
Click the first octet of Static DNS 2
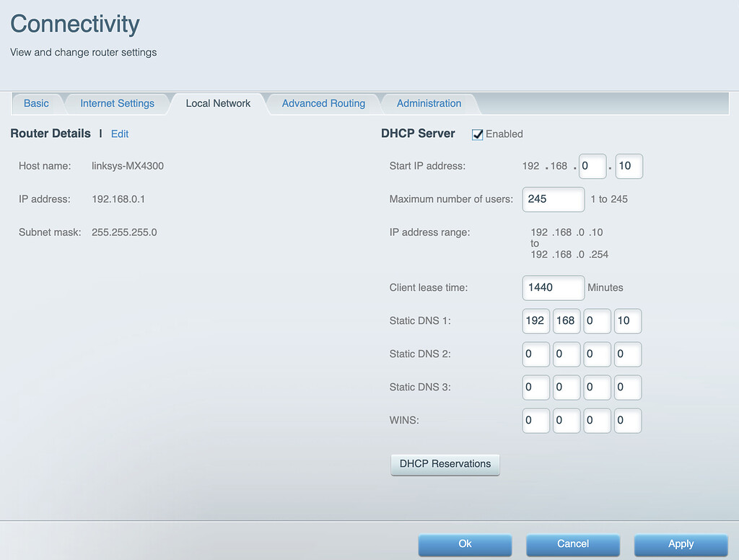click(535, 354)
